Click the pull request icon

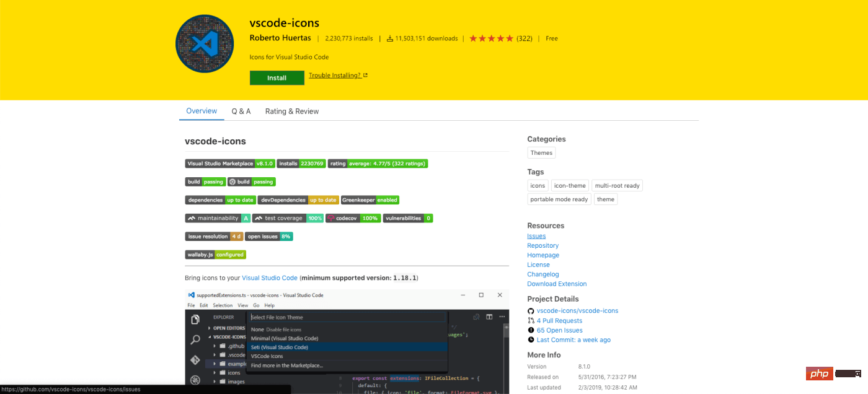click(531, 321)
